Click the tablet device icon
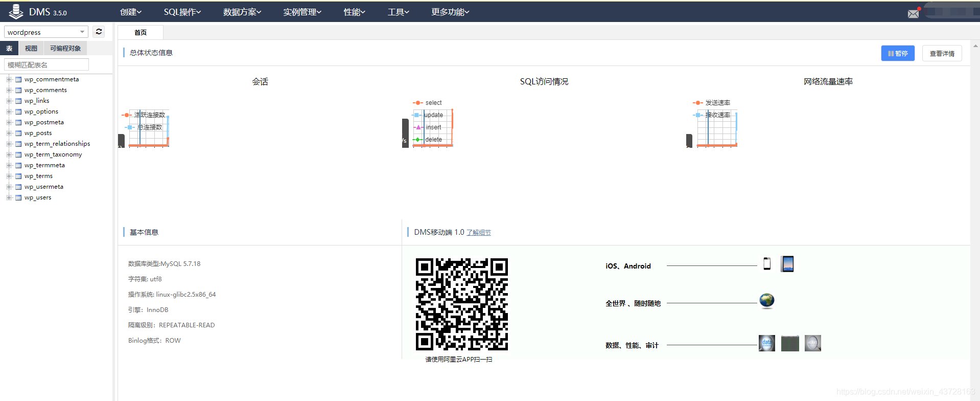This screenshot has height=401, width=980. (x=787, y=264)
